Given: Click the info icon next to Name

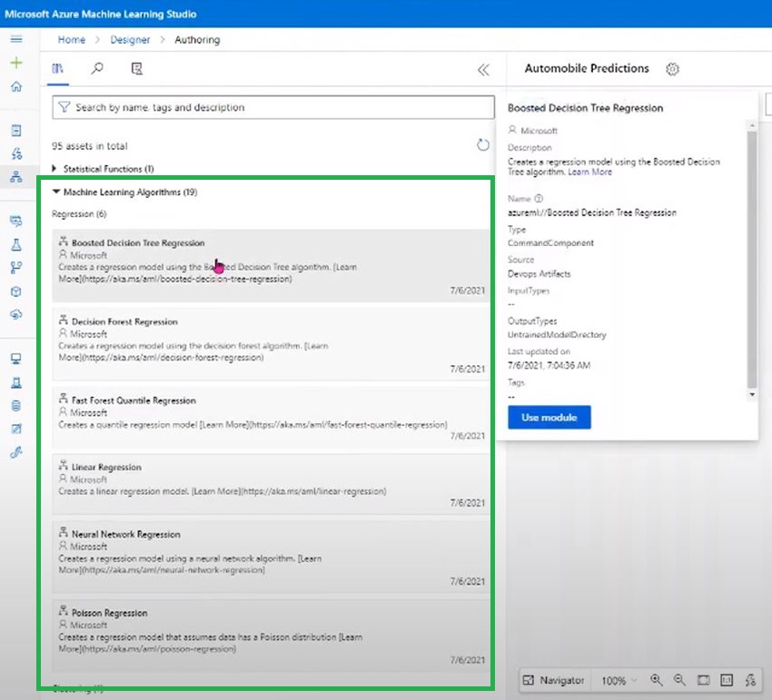Looking at the screenshot, I should click(x=539, y=199).
